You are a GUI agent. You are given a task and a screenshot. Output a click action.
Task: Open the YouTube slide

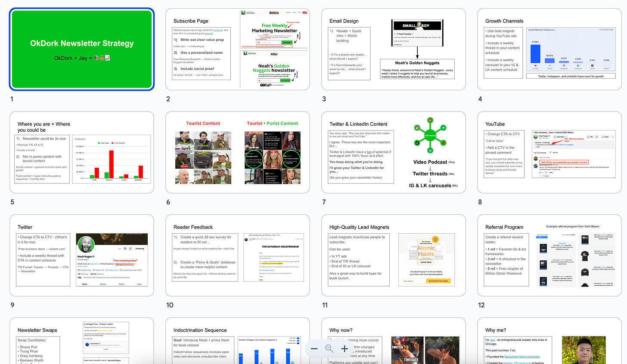pyautogui.click(x=549, y=152)
